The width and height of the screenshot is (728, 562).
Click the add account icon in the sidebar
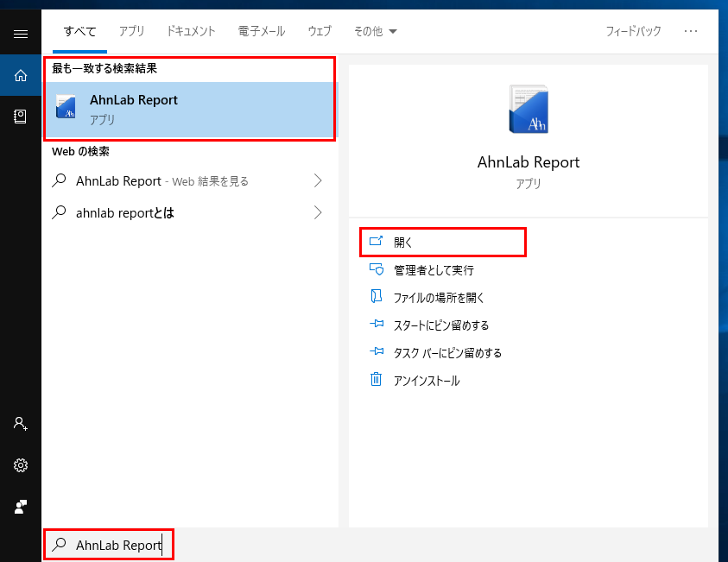21,423
